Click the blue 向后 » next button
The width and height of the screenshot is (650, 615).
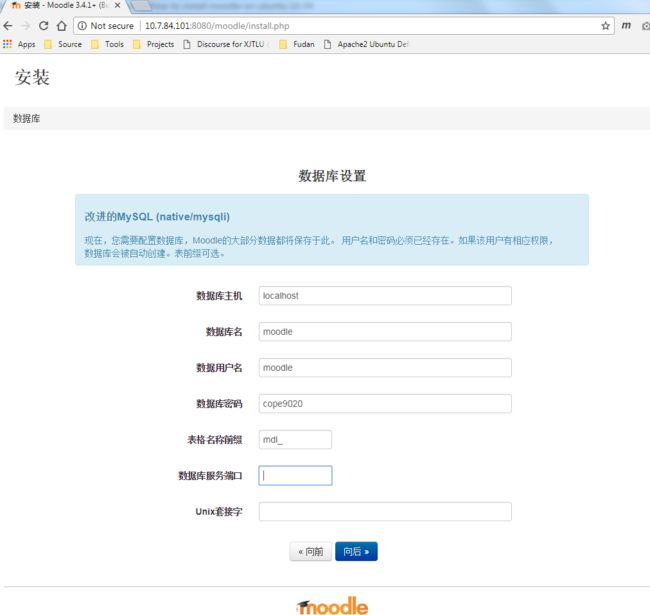(x=357, y=552)
